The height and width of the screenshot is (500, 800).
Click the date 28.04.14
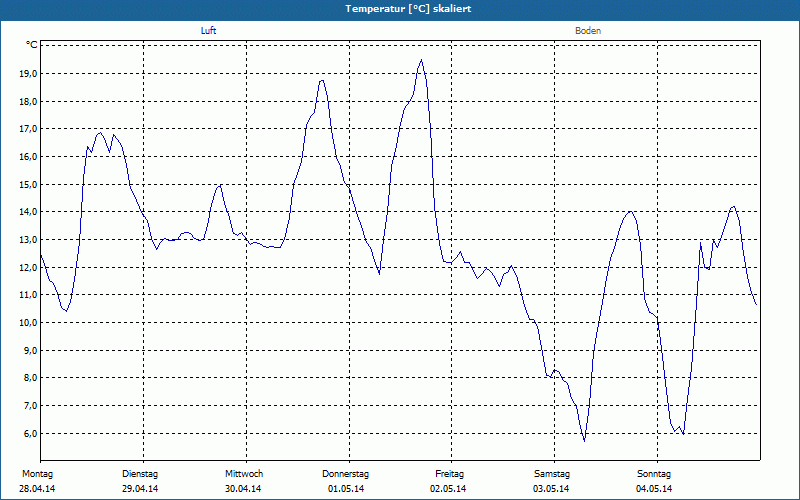tap(37, 489)
